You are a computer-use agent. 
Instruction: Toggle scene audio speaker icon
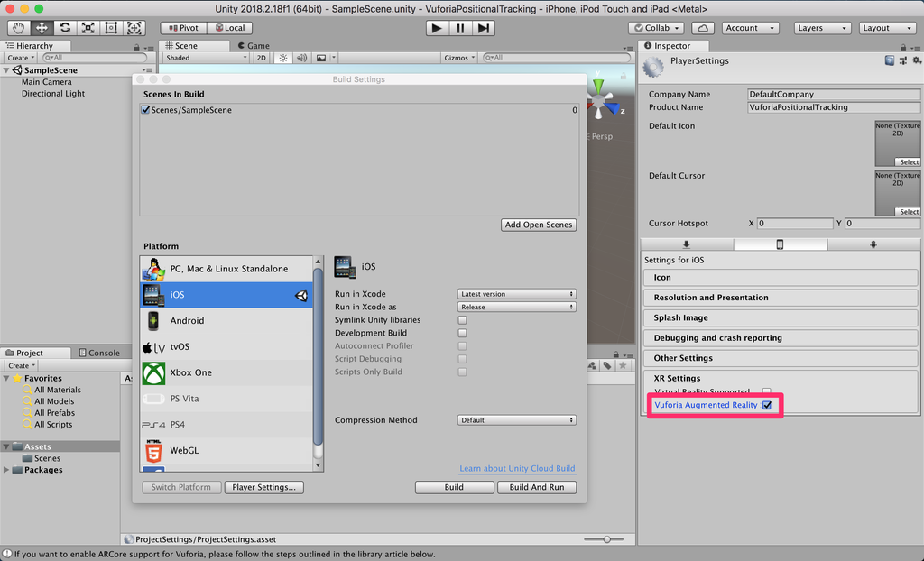point(301,58)
